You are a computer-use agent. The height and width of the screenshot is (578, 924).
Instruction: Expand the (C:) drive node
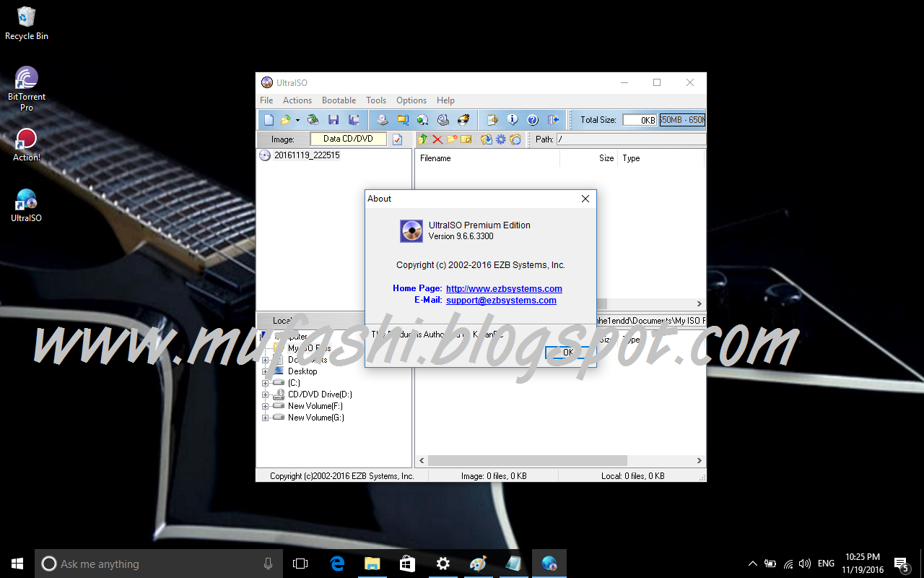coord(265,383)
